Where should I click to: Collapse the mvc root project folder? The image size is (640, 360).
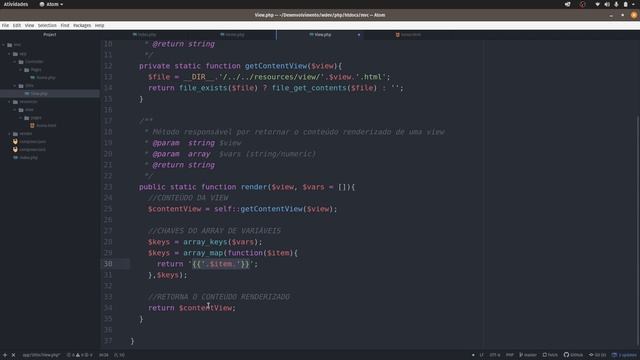pyautogui.click(x=4, y=45)
